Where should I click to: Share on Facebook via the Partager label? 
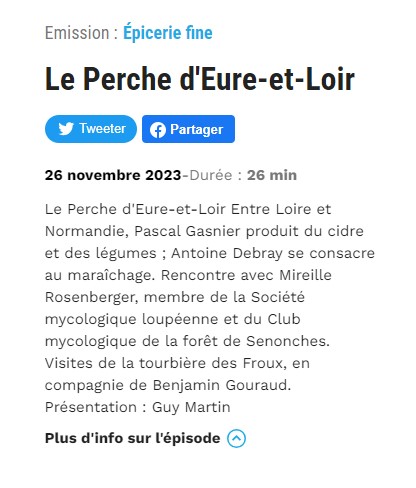click(x=196, y=129)
